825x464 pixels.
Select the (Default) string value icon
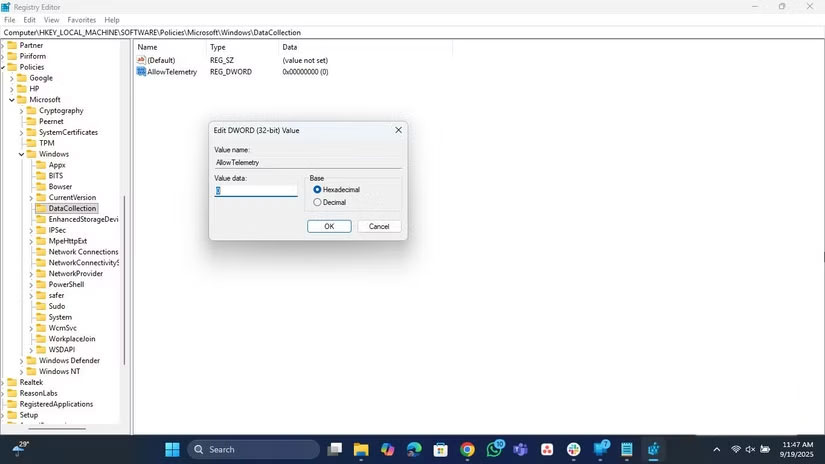(x=141, y=60)
